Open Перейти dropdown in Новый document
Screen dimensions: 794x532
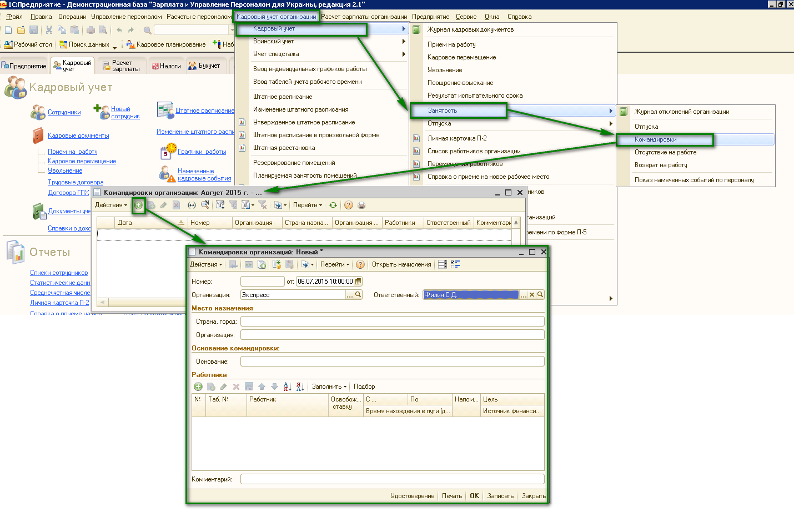(x=335, y=264)
